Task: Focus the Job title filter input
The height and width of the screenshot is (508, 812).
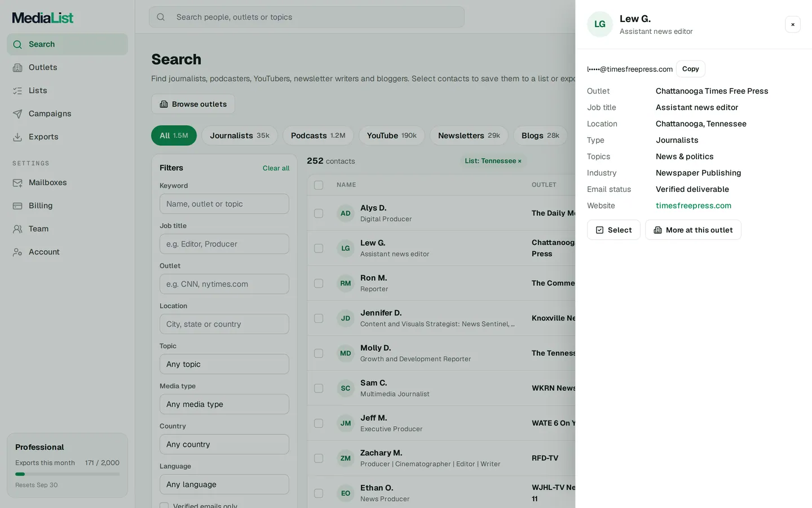Action: (224, 244)
